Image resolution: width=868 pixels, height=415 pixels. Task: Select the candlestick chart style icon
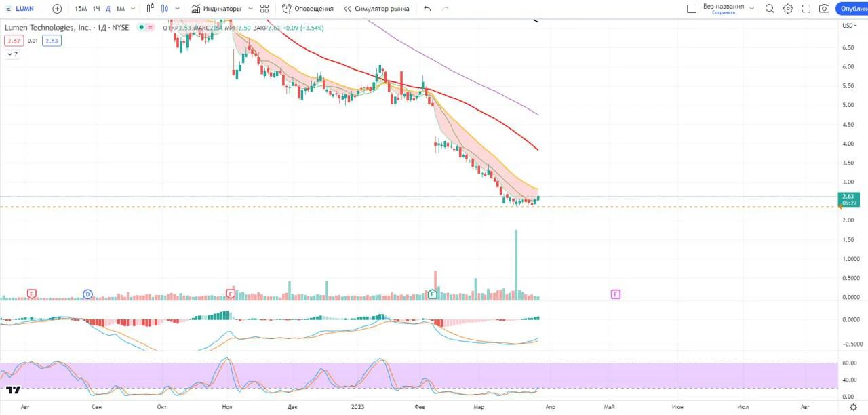[165, 9]
